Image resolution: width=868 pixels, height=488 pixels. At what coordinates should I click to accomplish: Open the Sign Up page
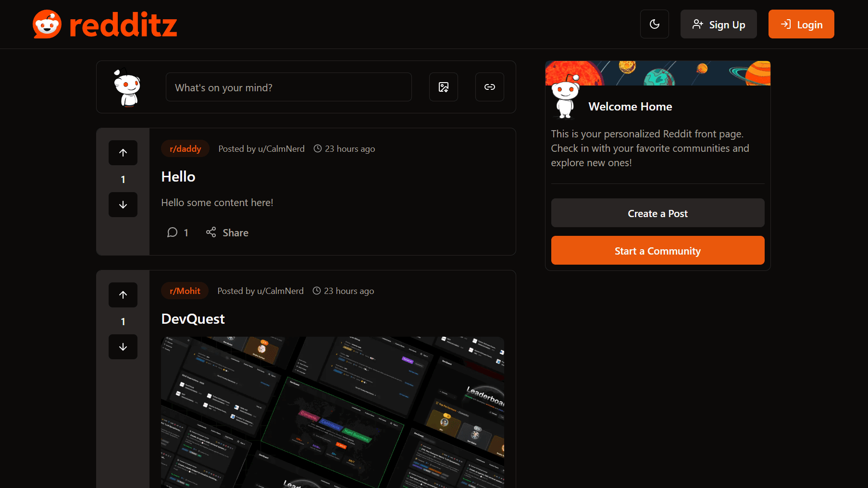coord(719,24)
